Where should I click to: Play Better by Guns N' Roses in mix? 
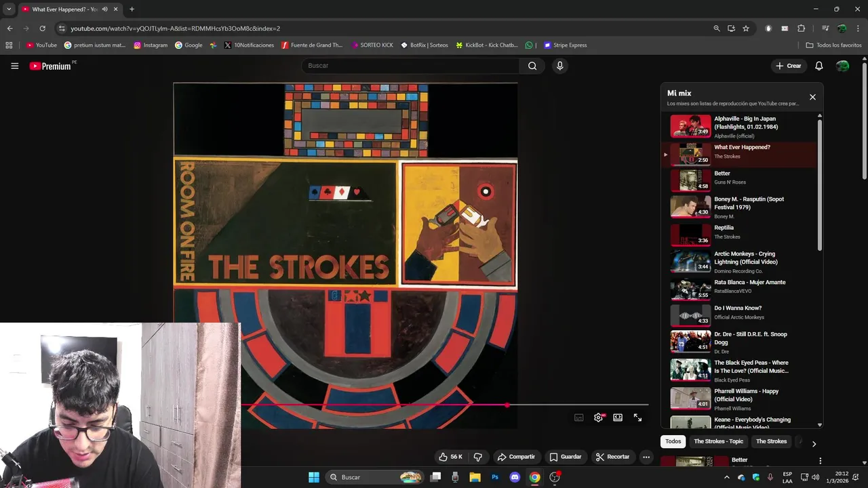pyautogui.click(x=739, y=180)
